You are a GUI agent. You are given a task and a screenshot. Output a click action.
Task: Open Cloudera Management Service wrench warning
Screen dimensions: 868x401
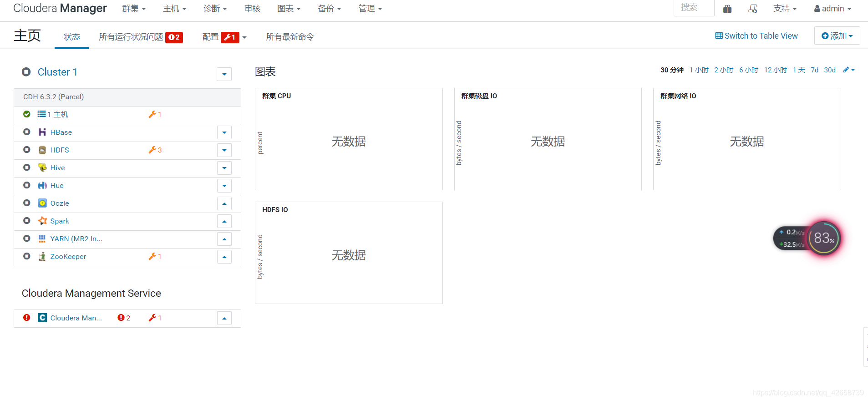point(155,318)
